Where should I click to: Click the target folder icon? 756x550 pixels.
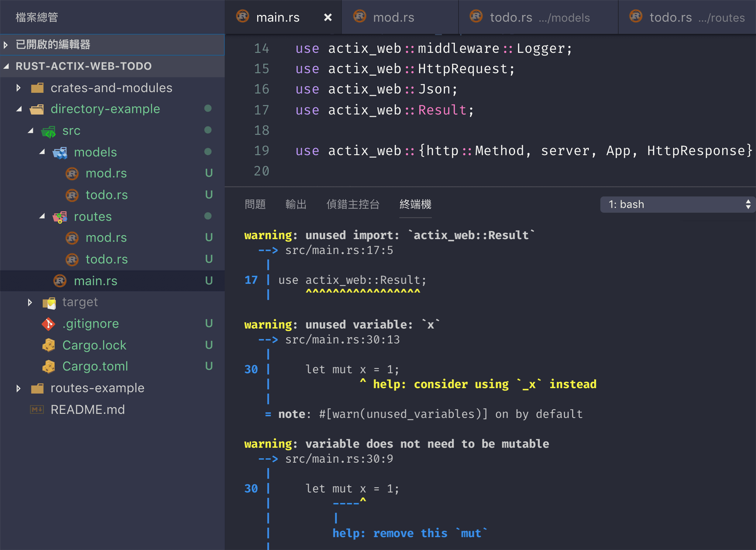(x=48, y=303)
